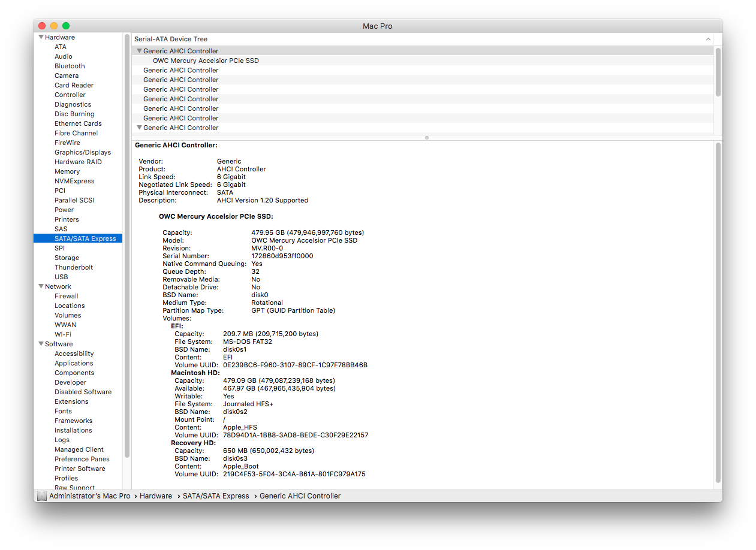The image size is (756, 550).
Task: Click the device tree vertical scrollbar
Action: pyautogui.click(x=718, y=71)
